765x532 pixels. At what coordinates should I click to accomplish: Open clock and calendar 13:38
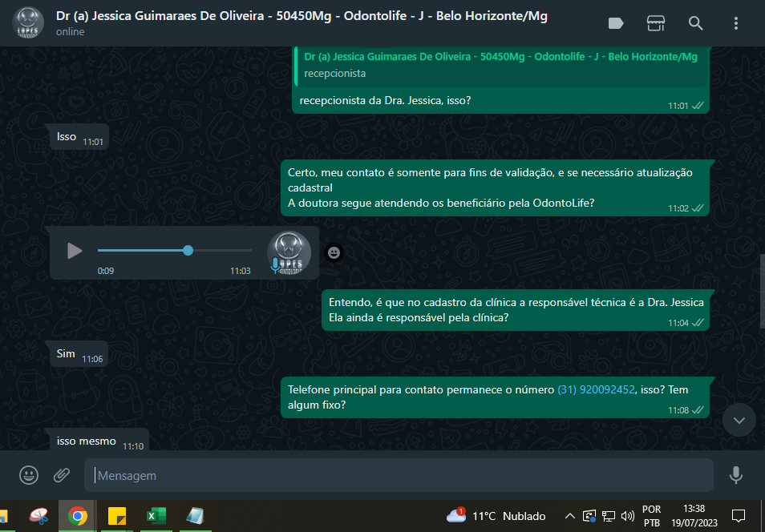[694, 516]
